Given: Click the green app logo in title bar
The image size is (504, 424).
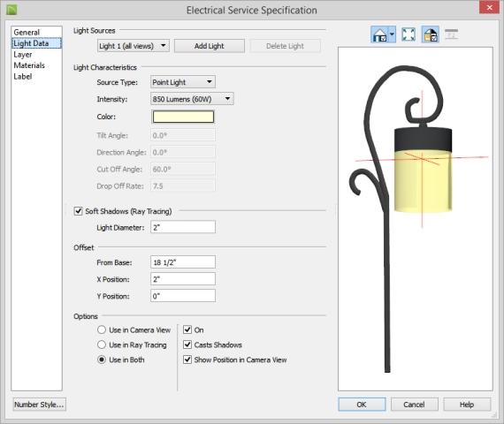Looking at the screenshot, I should (11, 10).
